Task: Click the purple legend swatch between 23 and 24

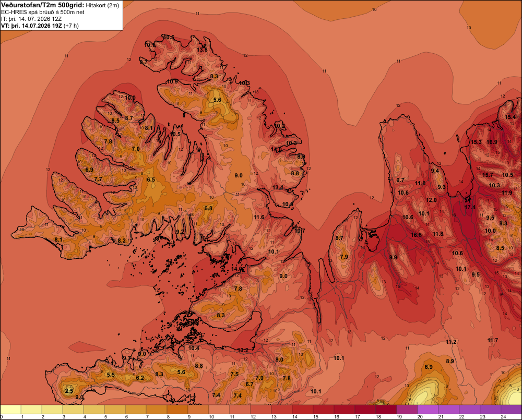Action: (x=490, y=410)
